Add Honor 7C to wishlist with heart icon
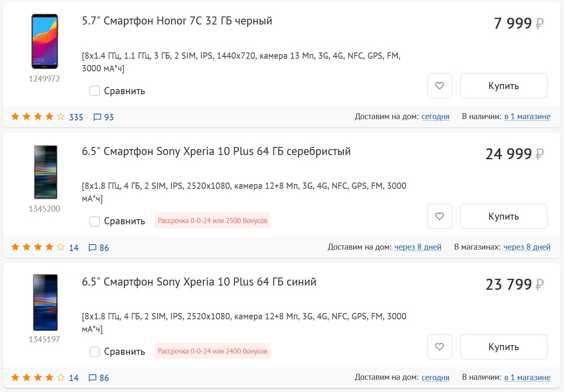Image resolution: width=564 pixels, height=392 pixels. 440,86
